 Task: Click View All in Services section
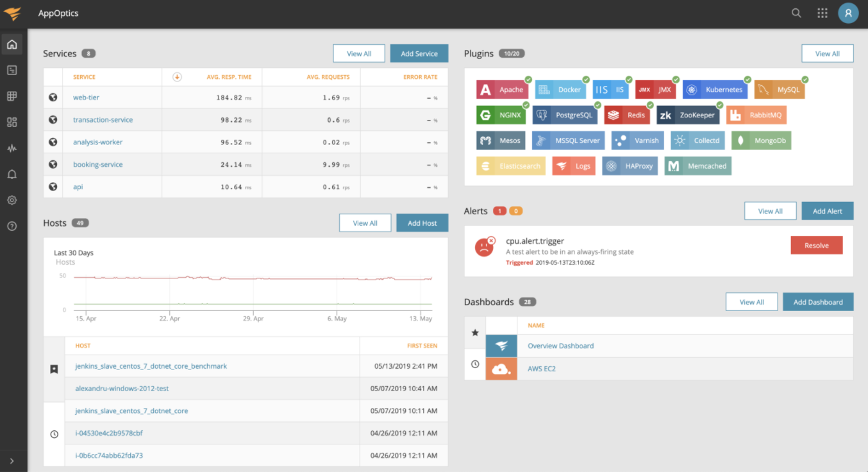coord(359,53)
